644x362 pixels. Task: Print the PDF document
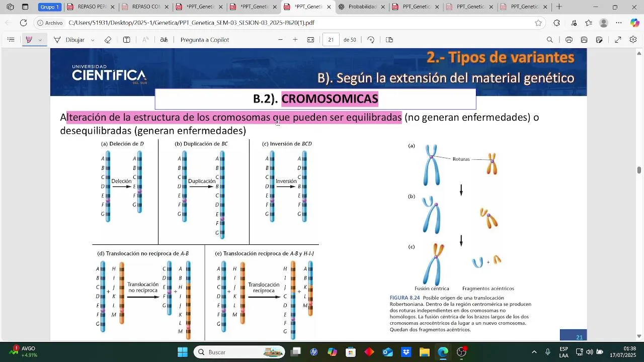pyautogui.click(x=569, y=40)
